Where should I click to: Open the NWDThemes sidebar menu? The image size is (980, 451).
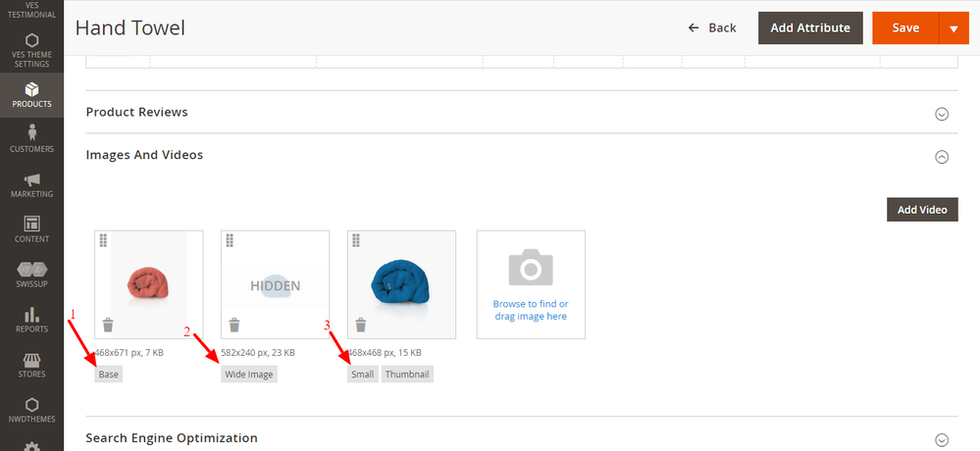(x=31, y=410)
